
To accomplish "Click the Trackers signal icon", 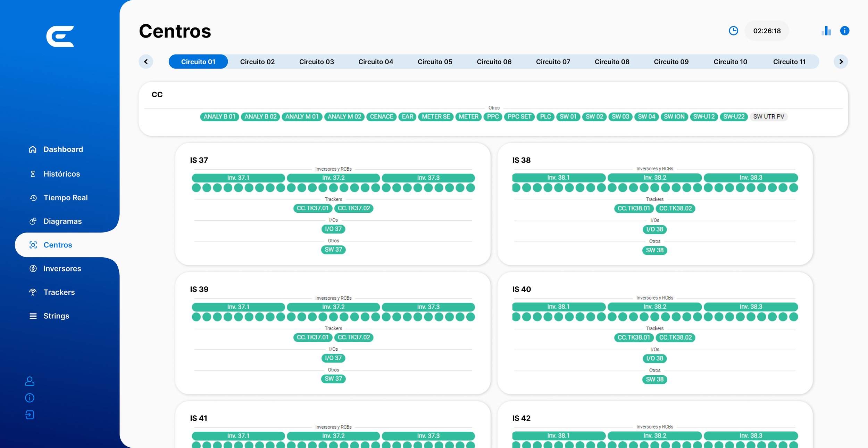I will click(x=33, y=292).
